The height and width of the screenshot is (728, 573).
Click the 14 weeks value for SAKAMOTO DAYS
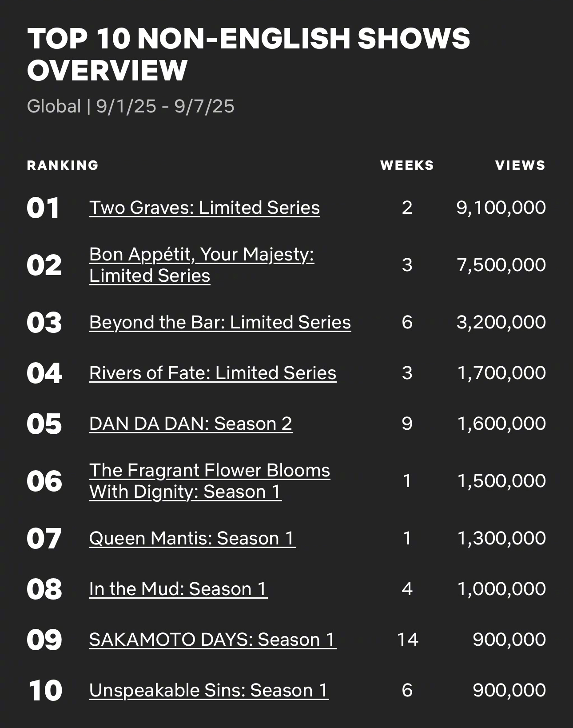coord(407,640)
